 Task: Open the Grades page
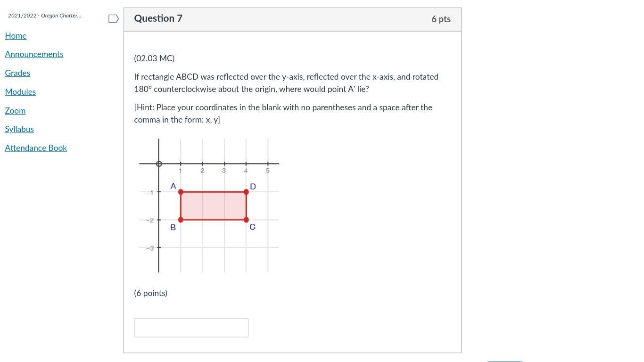coord(17,73)
